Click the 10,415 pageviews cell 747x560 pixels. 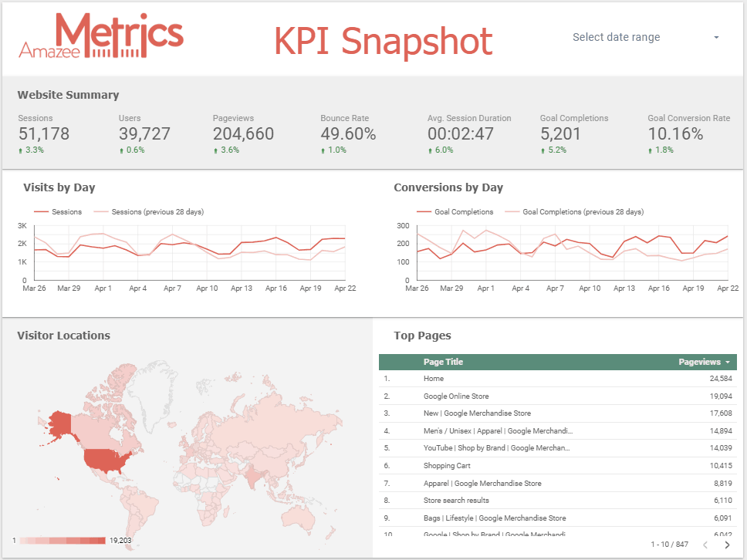(x=721, y=466)
